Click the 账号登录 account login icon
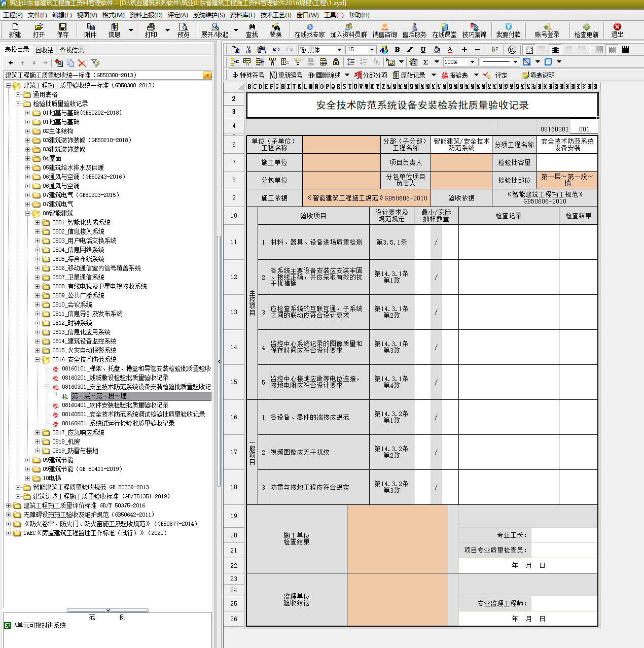The width and height of the screenshot is (644, 648). pyautogui.click(x=547, y=30)
